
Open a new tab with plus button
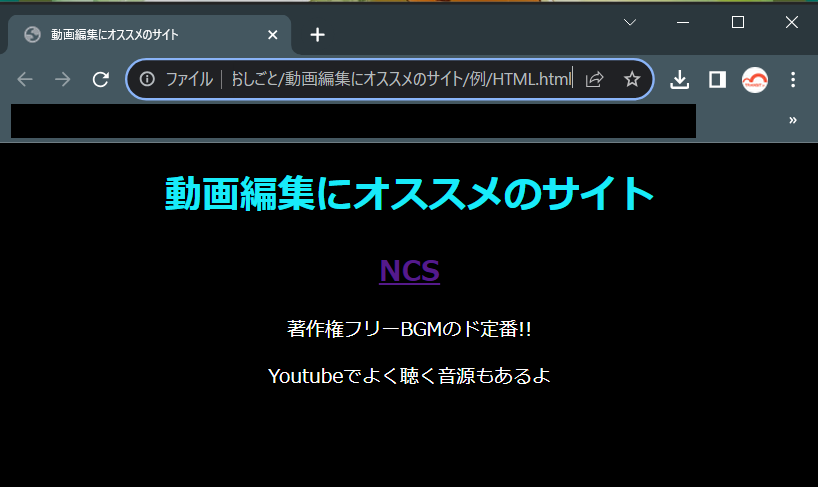pos(317,35)
